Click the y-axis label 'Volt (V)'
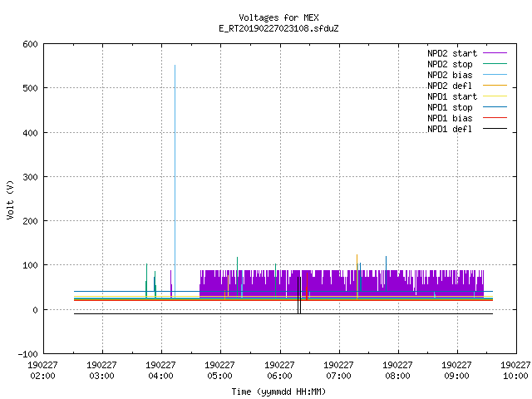This screenshot has height=399, width=532. (x=10, y=199)
